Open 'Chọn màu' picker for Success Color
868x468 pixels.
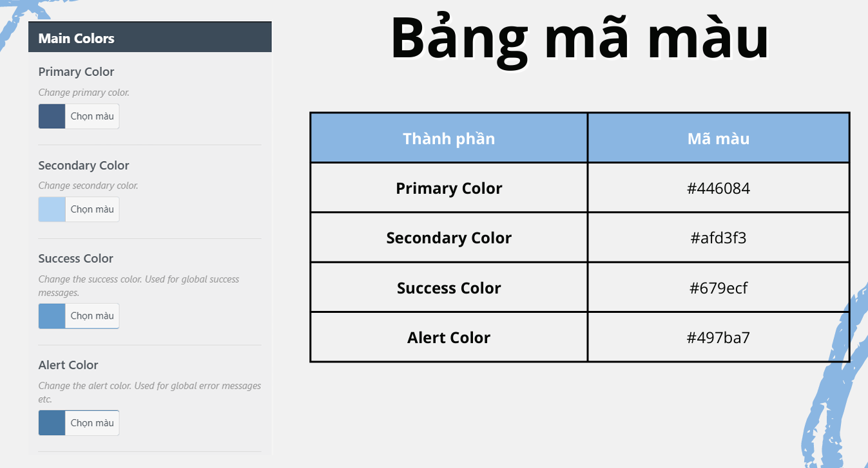92,316
